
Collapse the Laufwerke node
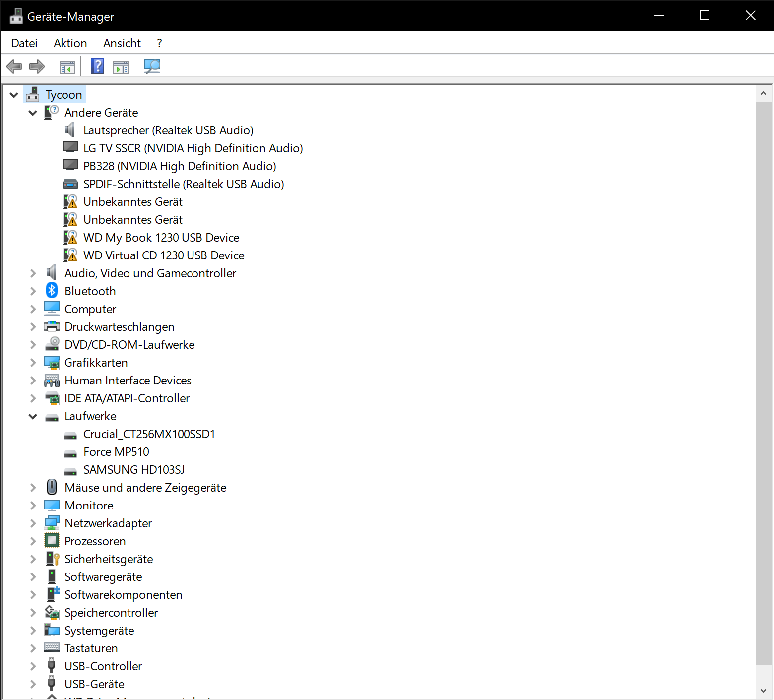coord(33,416)
